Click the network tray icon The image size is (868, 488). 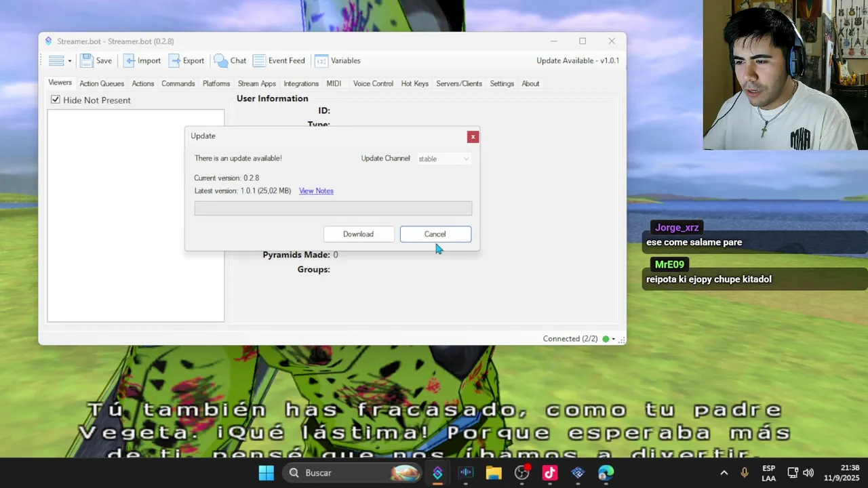coord(793,473)
